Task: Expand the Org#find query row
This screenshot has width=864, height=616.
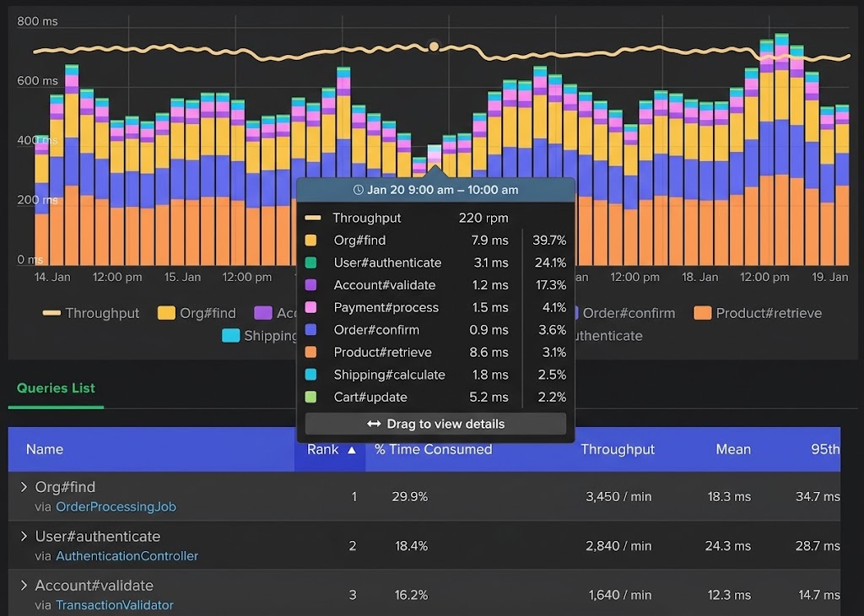Action: 23,487
